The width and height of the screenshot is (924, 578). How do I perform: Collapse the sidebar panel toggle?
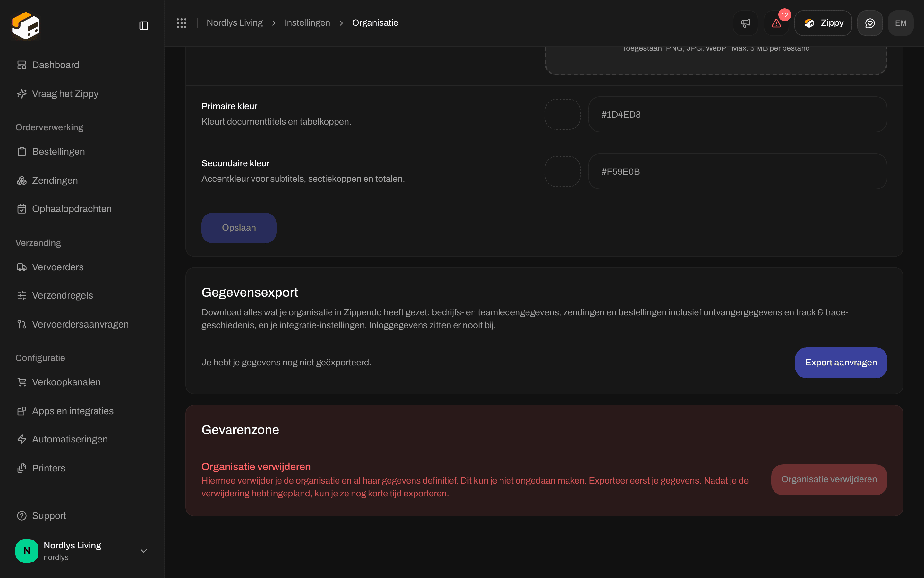[x=143, y=26]
